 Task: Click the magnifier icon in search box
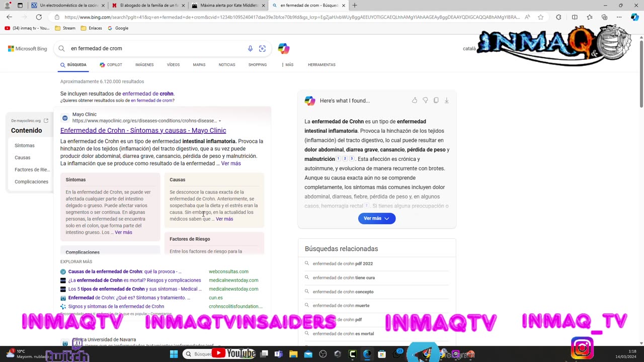(x=61, y=49)
